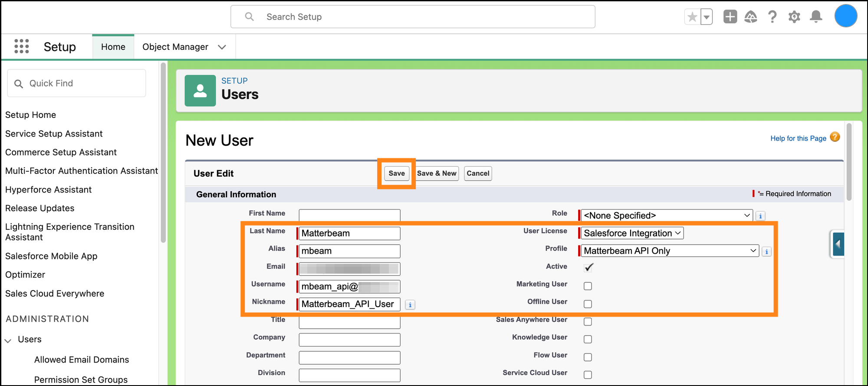The height and width of the screenshot is (386, 868).
Task: Click the orange help icon beside Help for this Page
Action: (x=835, y=137)
